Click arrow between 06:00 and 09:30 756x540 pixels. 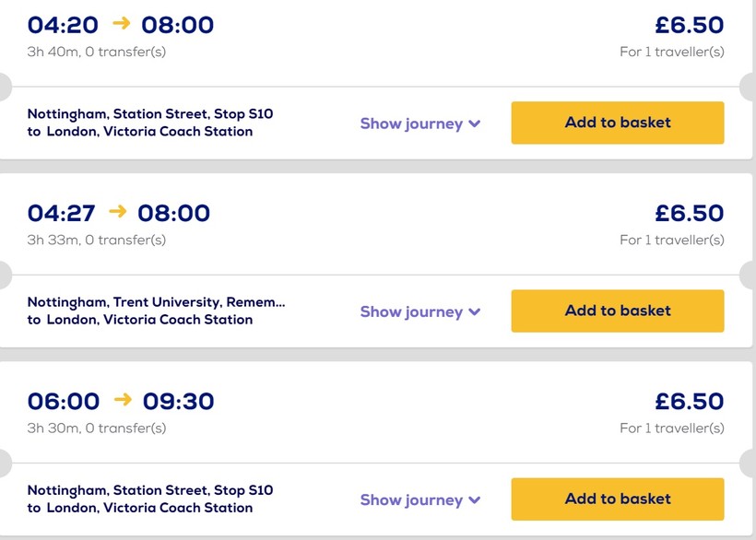point(122,400)
